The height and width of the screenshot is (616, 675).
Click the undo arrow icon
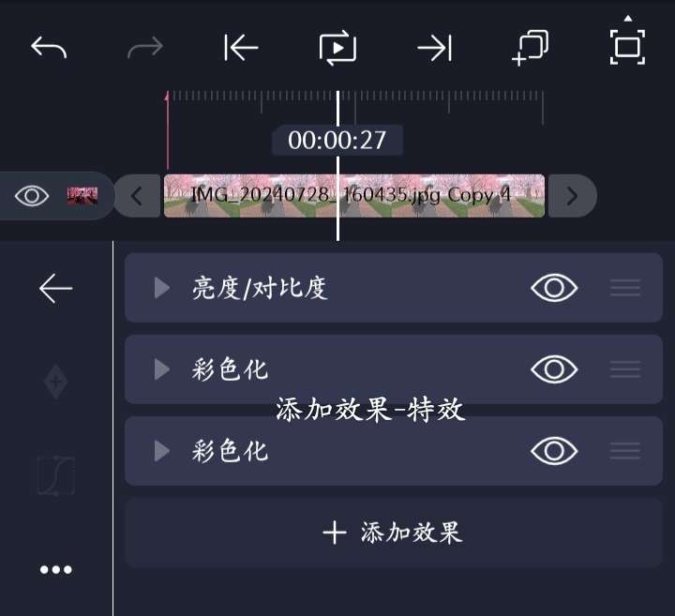point(49,47)
